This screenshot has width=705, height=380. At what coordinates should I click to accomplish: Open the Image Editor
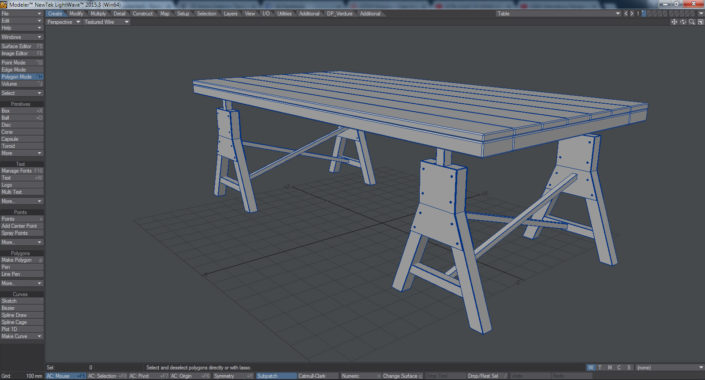tap(22, 54)
